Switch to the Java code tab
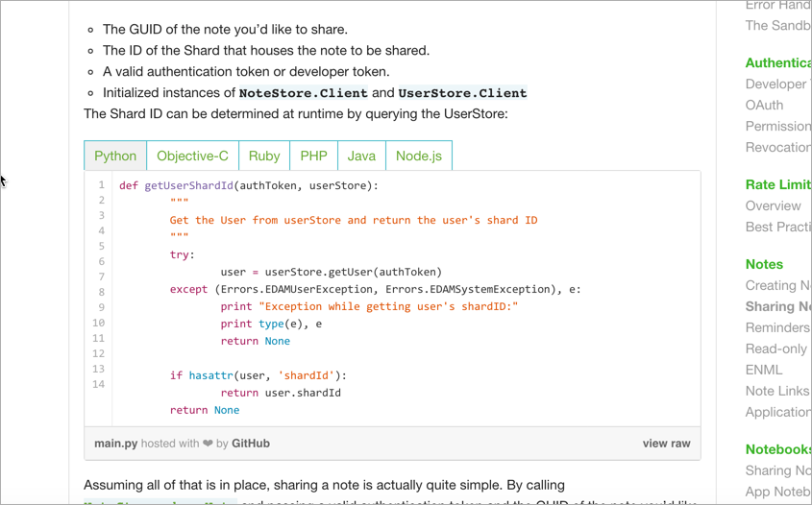Viewport: 812px width, 505px height. [361, 156]
